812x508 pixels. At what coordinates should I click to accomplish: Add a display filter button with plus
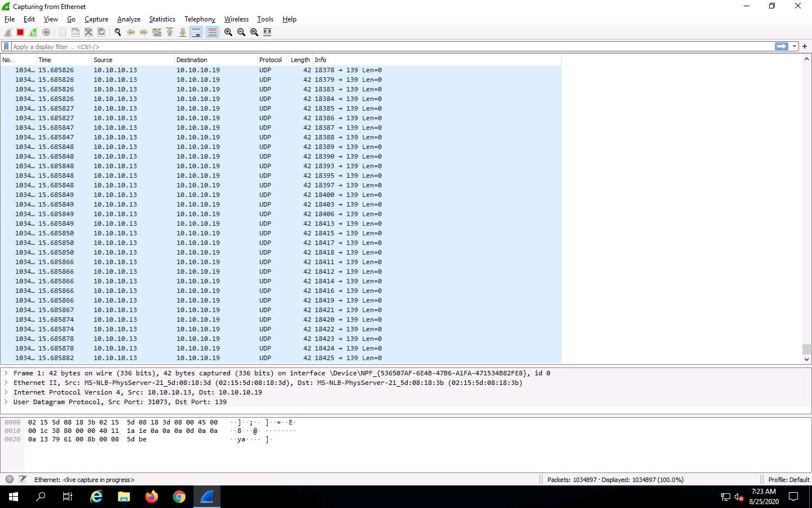[x=805, y=46]
